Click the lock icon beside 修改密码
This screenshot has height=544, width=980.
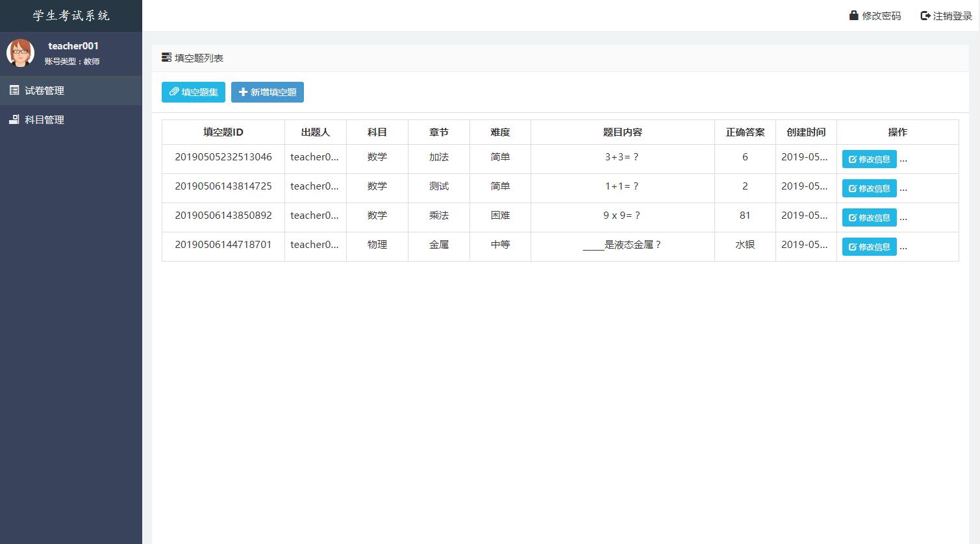point(854,15)
